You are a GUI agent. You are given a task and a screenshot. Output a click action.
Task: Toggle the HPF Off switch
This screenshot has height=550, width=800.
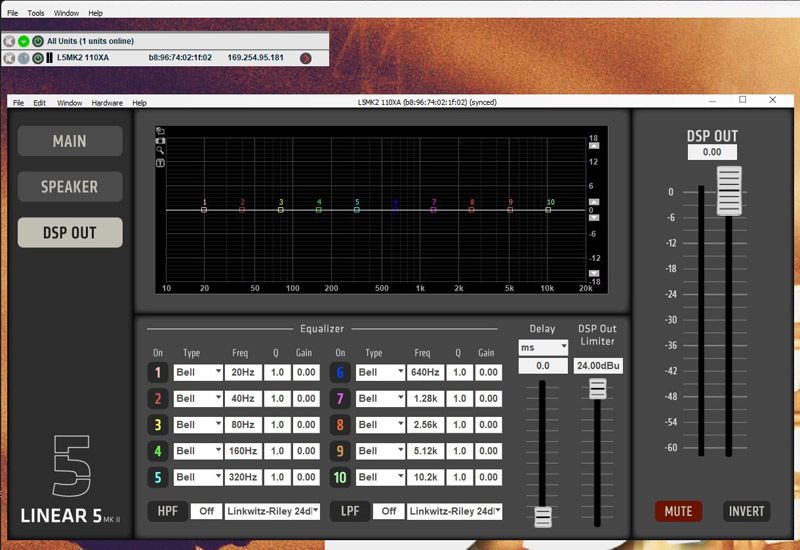pyautogui.click(x=206, y=511)
